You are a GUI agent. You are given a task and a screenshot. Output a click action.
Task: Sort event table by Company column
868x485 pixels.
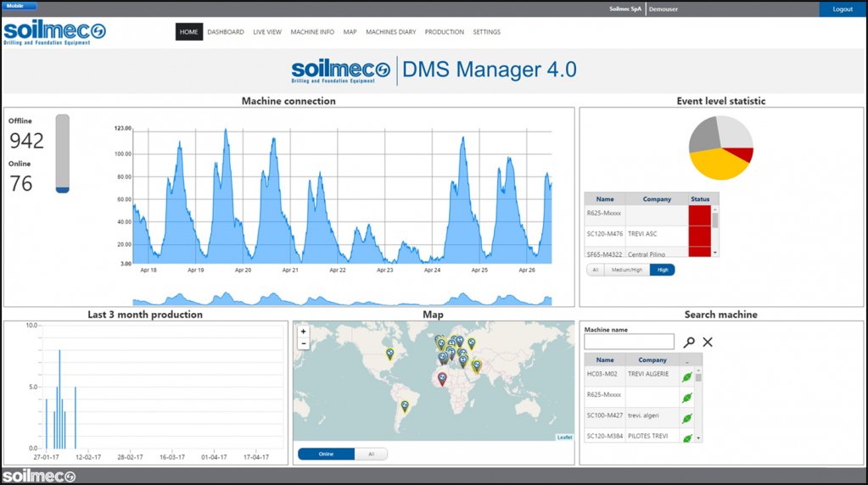pyautogui.click(x=657, y=199)
